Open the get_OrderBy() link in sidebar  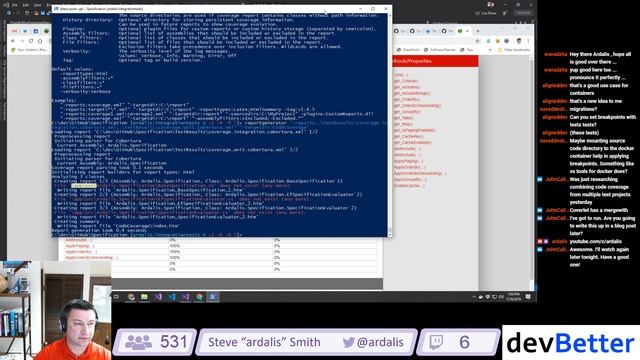pyautogui.click(x=407, y=99)
